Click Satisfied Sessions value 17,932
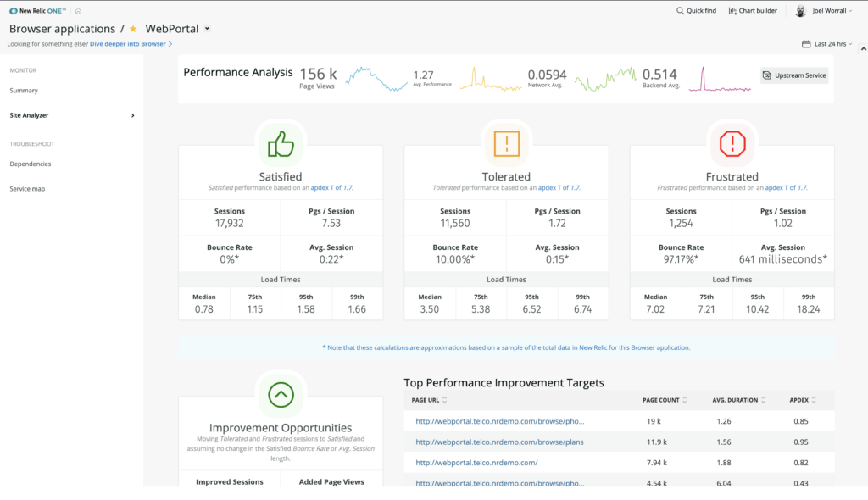This screenshot has height=500, width=868. coord(229,223)
